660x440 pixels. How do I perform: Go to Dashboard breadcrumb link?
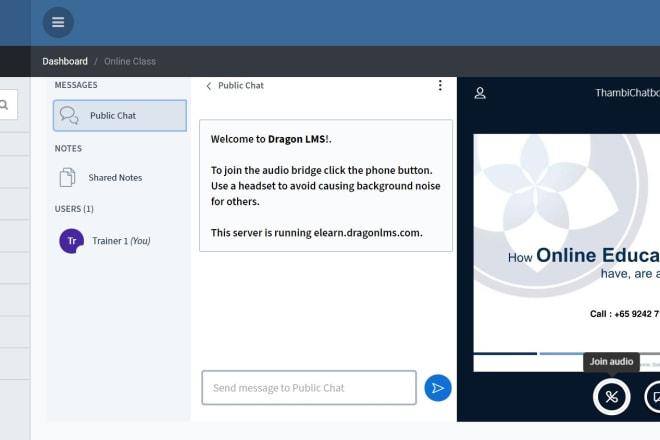pyautogui.click(x=65, y=61)
